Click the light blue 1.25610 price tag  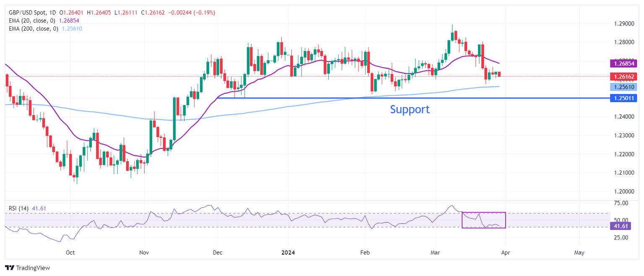[623, 87]
